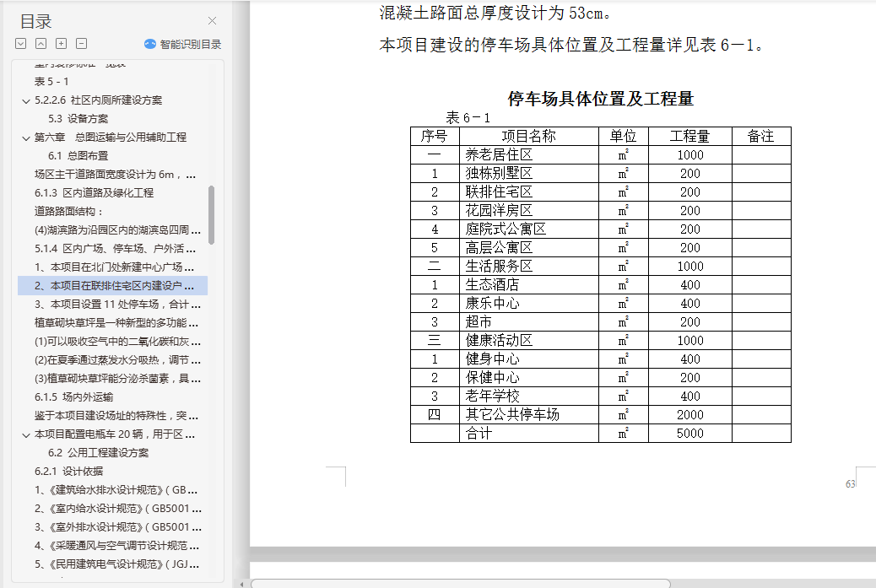
Task: Click page number 63
Action: pyautogui.click(x=851, y=483)
